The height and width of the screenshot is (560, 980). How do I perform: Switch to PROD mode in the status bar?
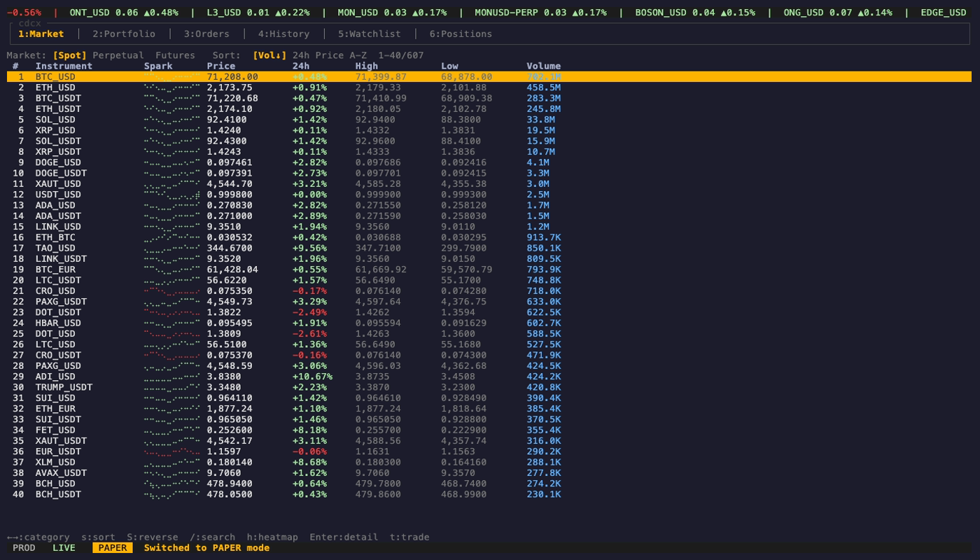point(24,547)
